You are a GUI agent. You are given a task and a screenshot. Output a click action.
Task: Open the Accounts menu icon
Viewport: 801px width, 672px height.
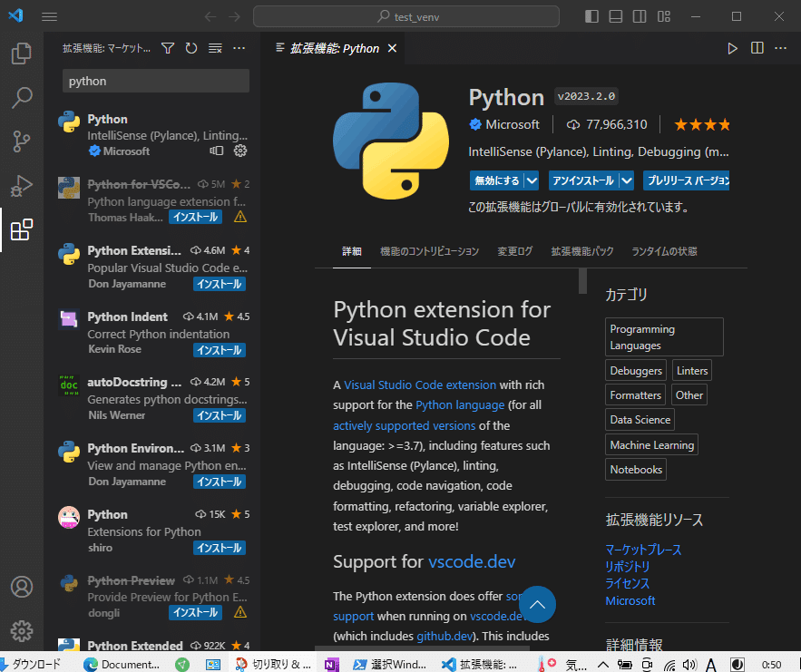pos(22,587)
